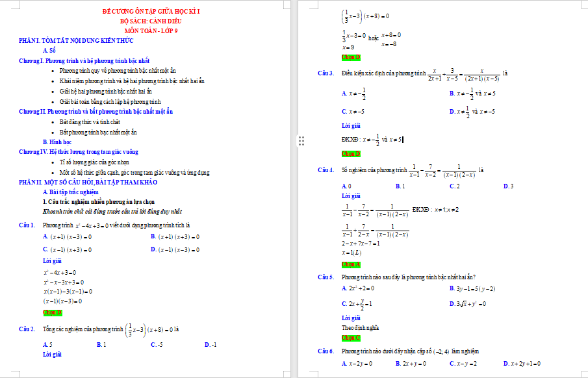Select answer "A. 0" of Câu 4
Screen dimensions: 588x378
pos(346,186)
